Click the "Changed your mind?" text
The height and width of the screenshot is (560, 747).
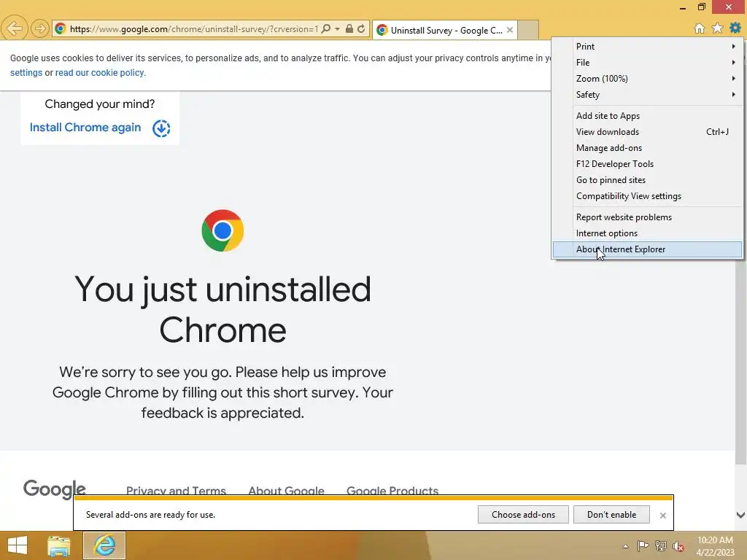99,104
